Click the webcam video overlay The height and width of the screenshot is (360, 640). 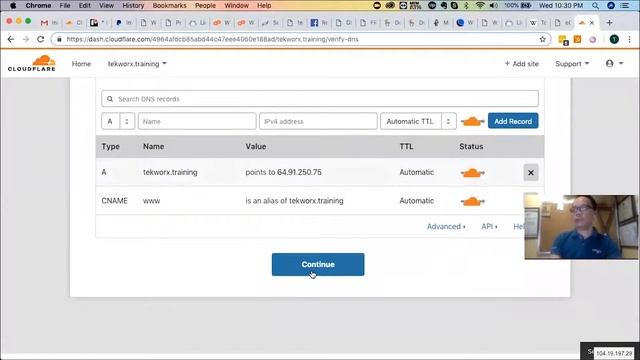pyautogui.click(x=581, y=227)
